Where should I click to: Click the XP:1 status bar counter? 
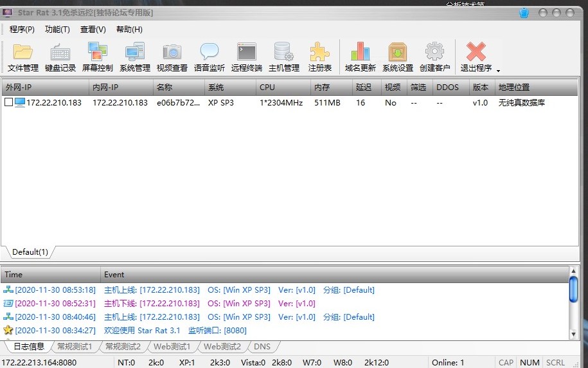click(187, 363)
